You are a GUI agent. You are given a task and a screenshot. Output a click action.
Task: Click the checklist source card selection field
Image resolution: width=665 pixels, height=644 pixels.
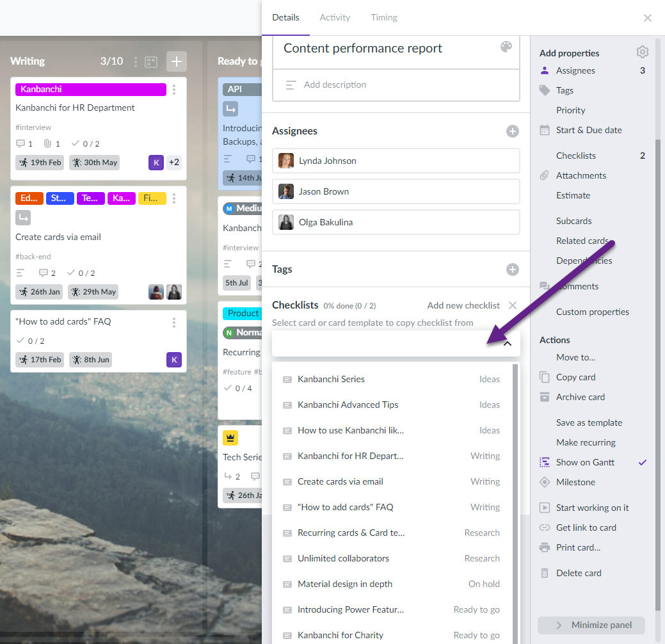click(x=396, y=343)
